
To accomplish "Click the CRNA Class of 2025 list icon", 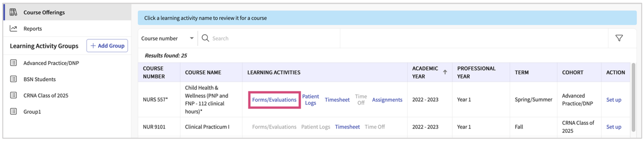I will point(13,95).
